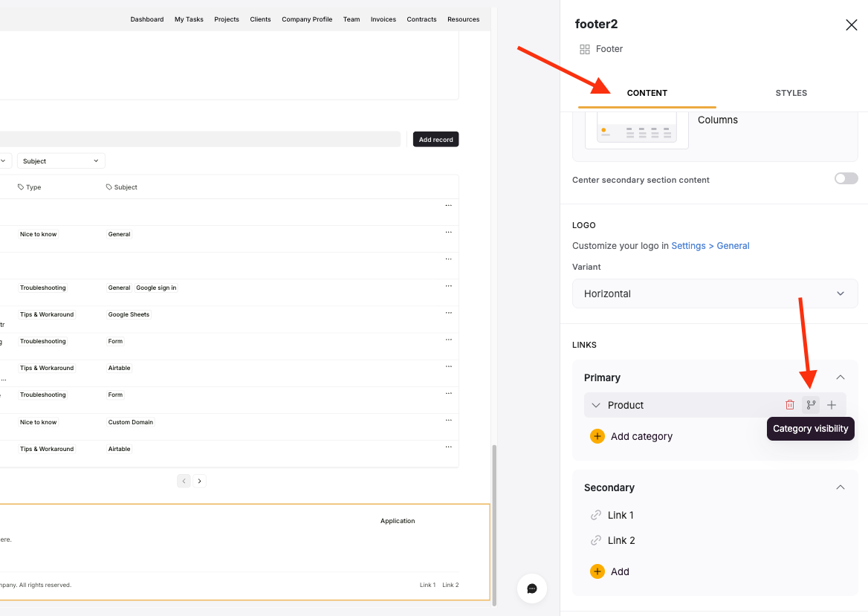Open the Subject filter dropdown
The height and width of the screenshot is (616, 868).
point(61,161)
